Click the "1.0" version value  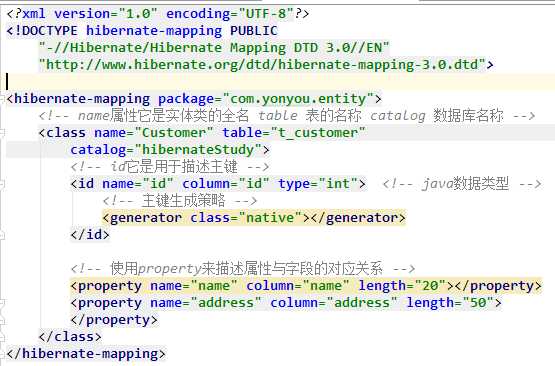pyautogui.click(x=138, y=13)
